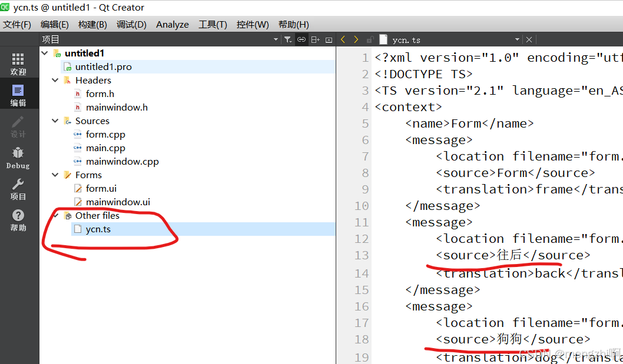Open the editor open-documents dropdown
The image size is (623, 364).
coord(517,40)
